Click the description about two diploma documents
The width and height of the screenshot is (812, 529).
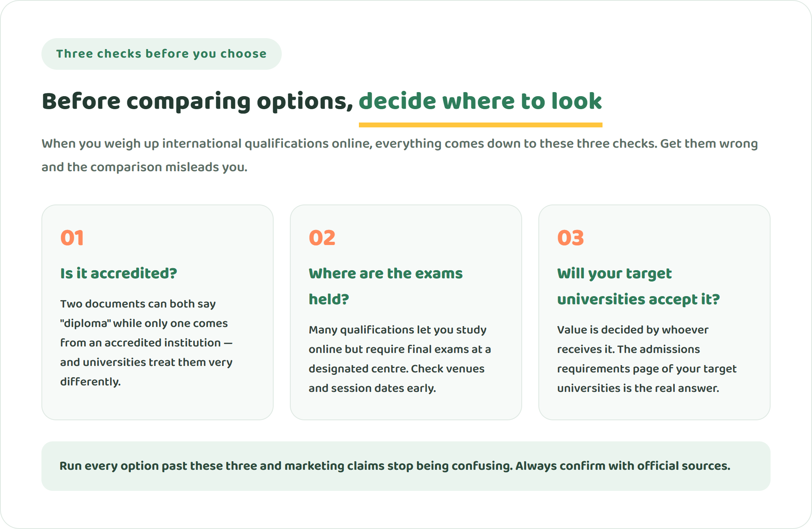click(x=147, y=343)
